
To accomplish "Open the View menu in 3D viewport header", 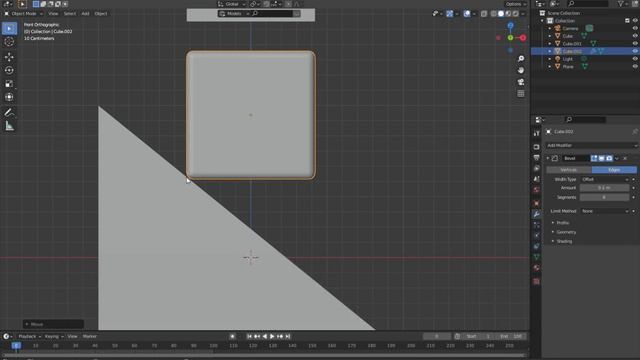I will 53,13.
